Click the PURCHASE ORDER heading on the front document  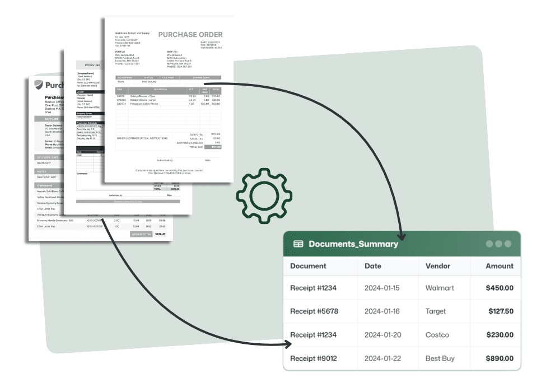190,35
